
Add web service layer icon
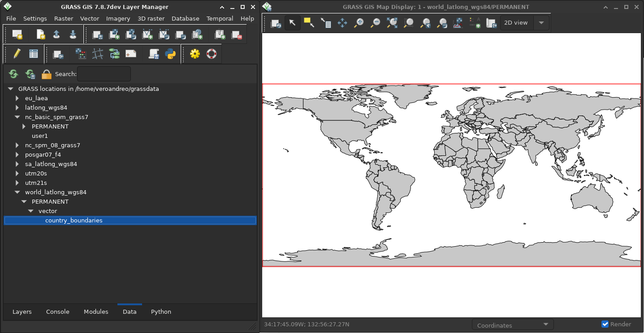pyautogui.click(x=197, y=34)
